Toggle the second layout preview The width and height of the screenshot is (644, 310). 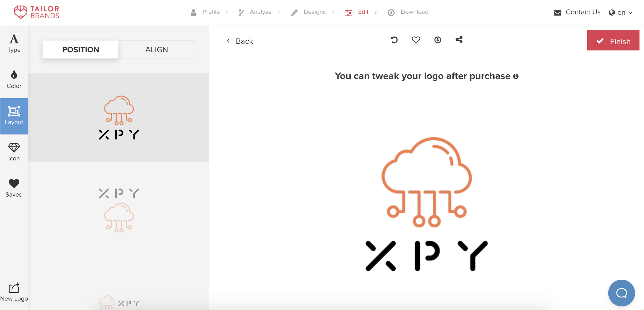point(119,207)
